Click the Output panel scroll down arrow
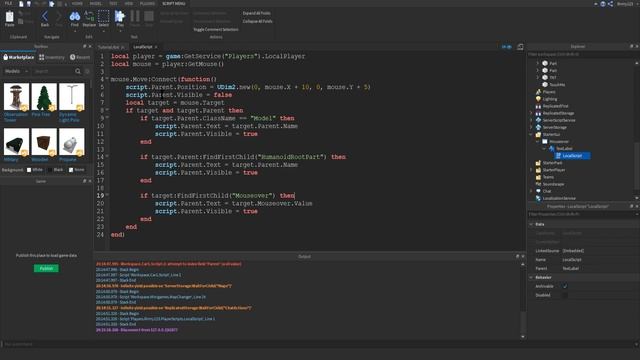Screen dimensions: 640x360 (522, 337)
